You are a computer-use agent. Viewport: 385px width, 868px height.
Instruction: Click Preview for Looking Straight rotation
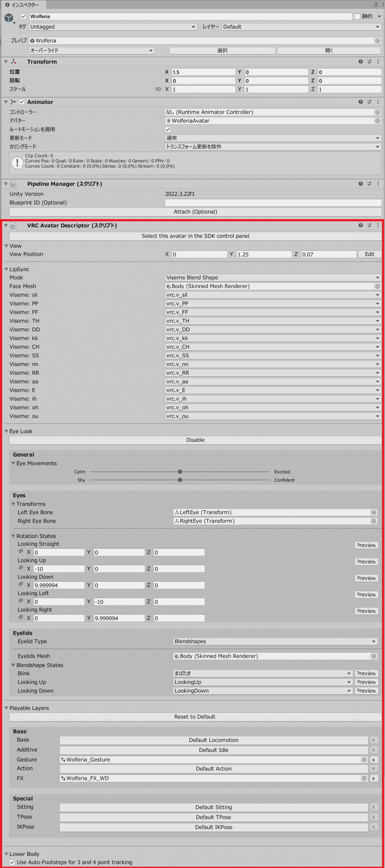coord(366,545)
